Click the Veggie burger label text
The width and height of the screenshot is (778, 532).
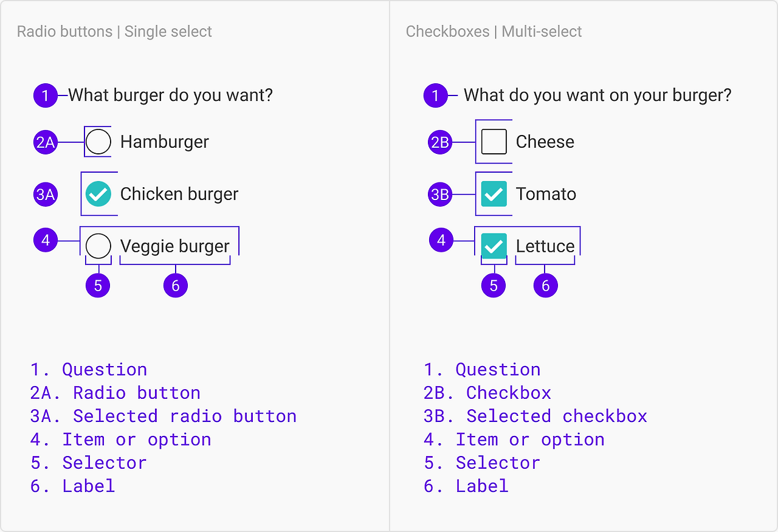[175, 246]
